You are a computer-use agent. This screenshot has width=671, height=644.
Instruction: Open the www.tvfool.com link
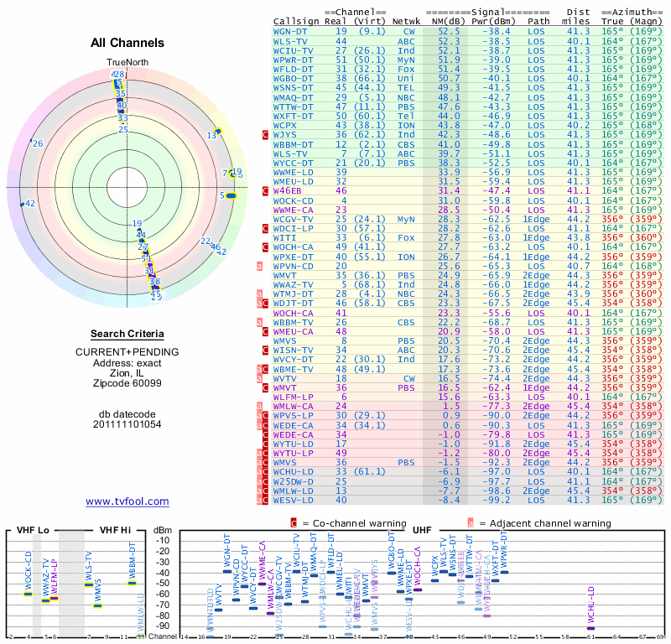(127, 501)
